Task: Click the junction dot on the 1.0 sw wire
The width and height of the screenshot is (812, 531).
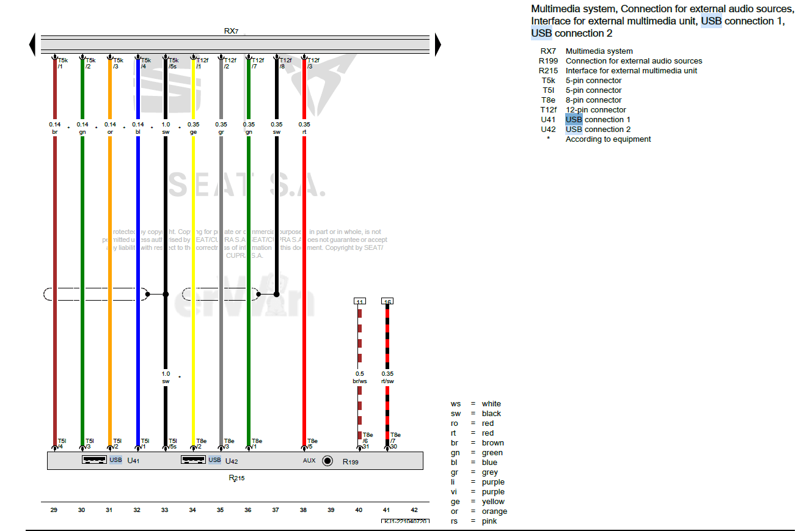Action: tap(166, 294)
